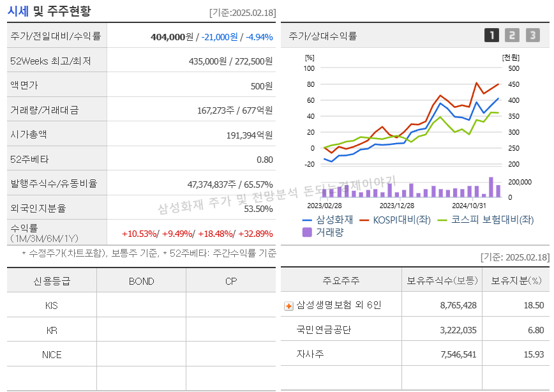Click the 주요주주 column header
Image resolution: width=554 pixels, height=392 pixels.
[x=341, y=280]
